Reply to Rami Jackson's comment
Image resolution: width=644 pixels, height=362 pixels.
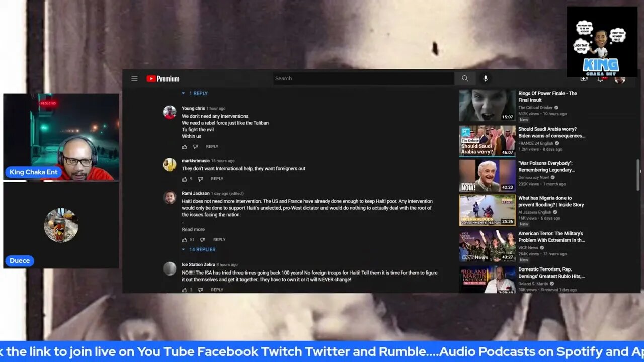click(x=219, y=240)
